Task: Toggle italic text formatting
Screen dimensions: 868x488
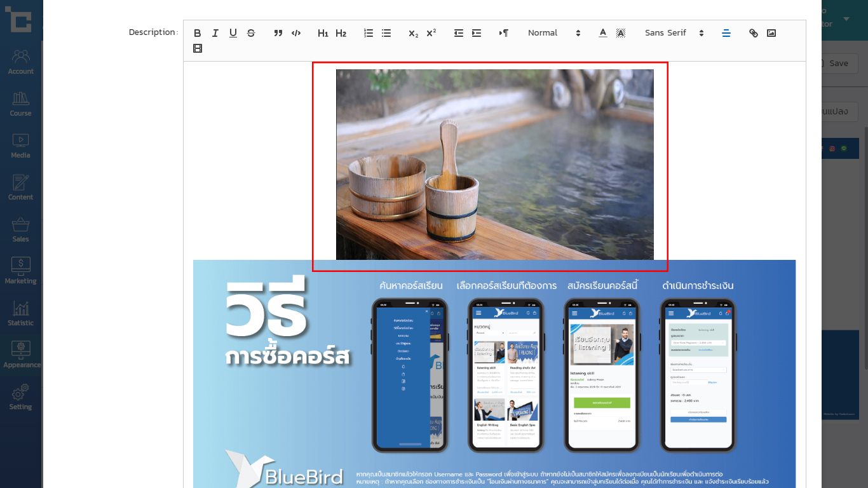Action: pyautogui.click(x=215, y=33)
